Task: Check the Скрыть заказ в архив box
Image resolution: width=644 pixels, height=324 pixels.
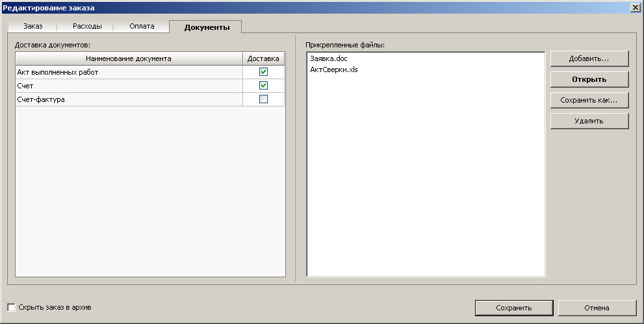Action: coord(11,307)
